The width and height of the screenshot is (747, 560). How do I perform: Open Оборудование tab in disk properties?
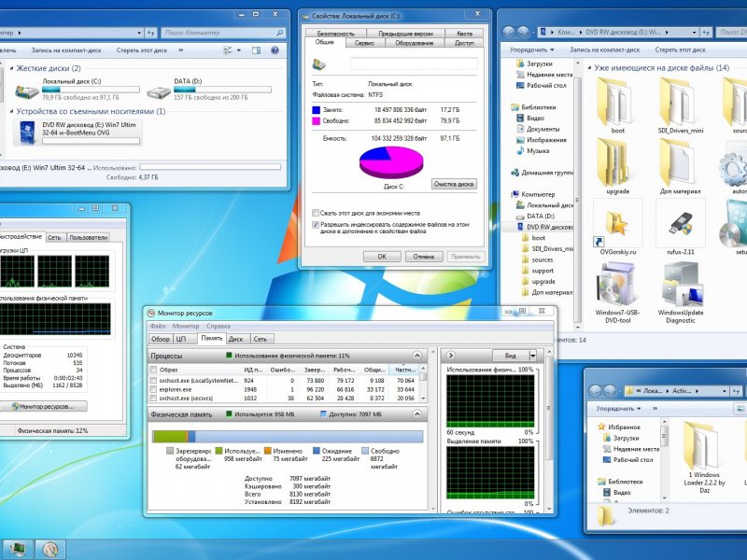(x=414, y=43)
